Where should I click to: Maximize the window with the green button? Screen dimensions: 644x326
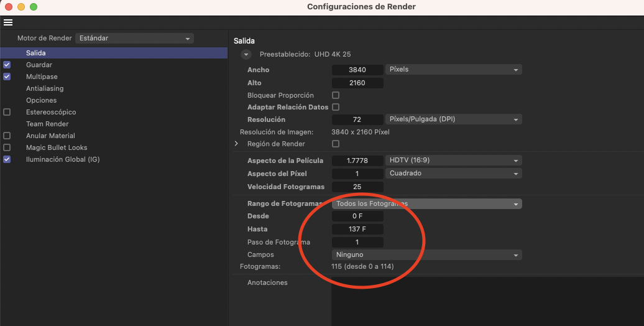(34, 7)
